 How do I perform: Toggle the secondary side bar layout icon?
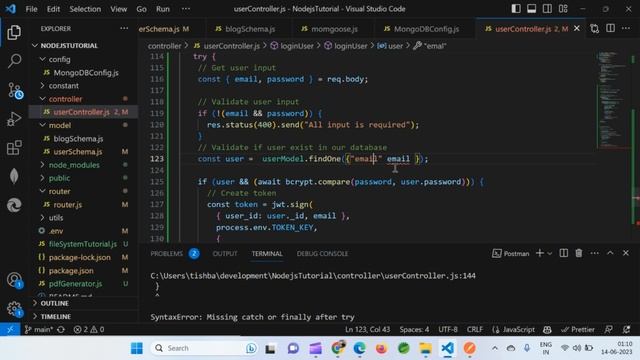[x=547, y=9]
